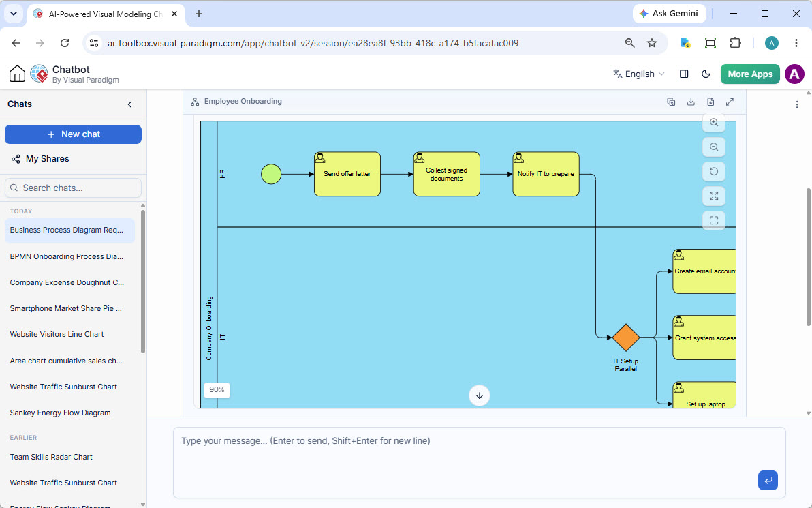Select the Notify IT to prepare task
The image size is (812, 508).
[x=546, y=174]
